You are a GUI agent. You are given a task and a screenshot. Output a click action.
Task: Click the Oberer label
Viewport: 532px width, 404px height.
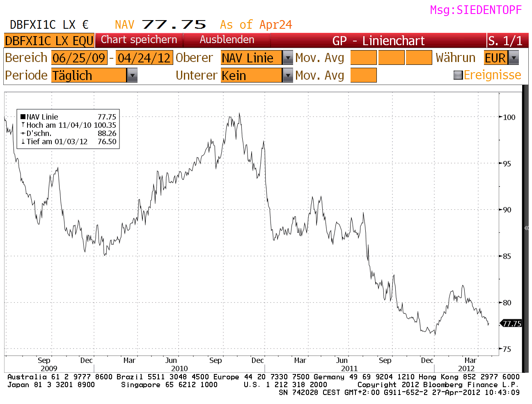[x=194, y=58]
